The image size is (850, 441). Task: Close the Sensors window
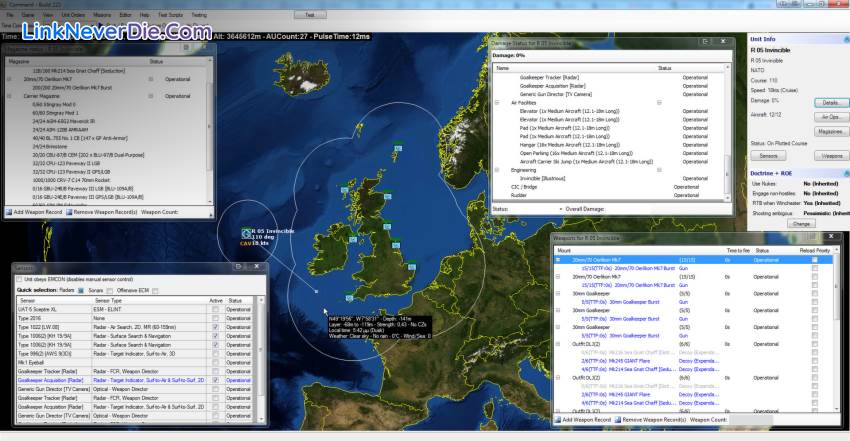coord(257,267)
